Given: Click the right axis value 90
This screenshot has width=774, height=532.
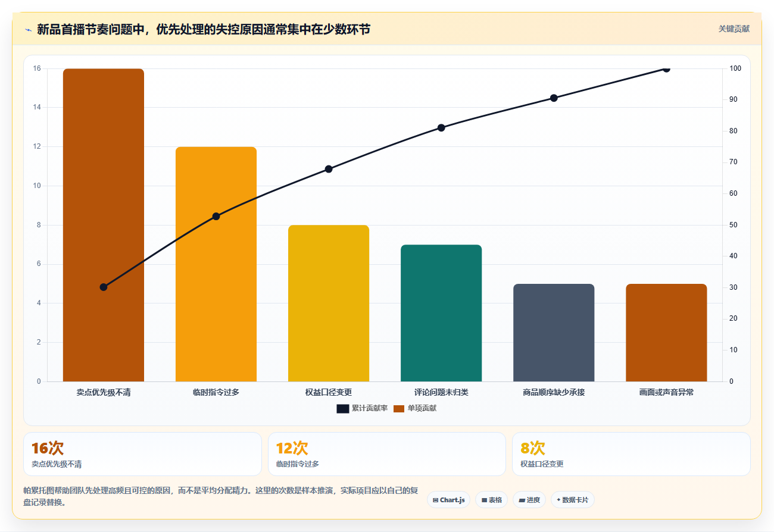Looking at the screenshot, I should (x=734, y=99).
